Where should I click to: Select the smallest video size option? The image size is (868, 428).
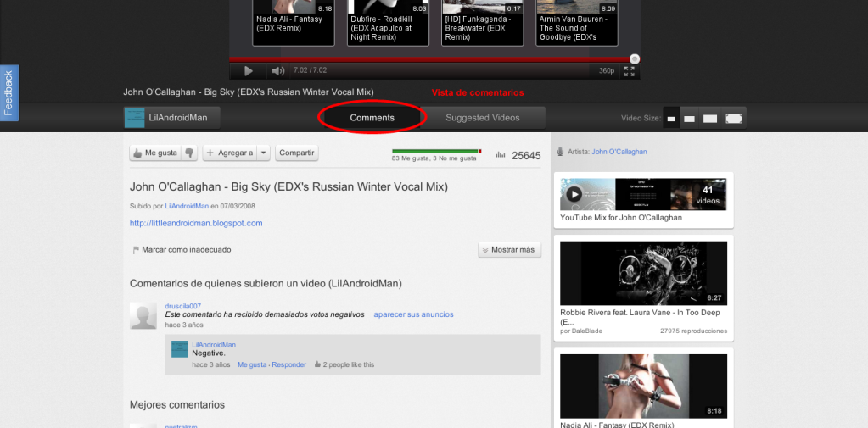670,119
